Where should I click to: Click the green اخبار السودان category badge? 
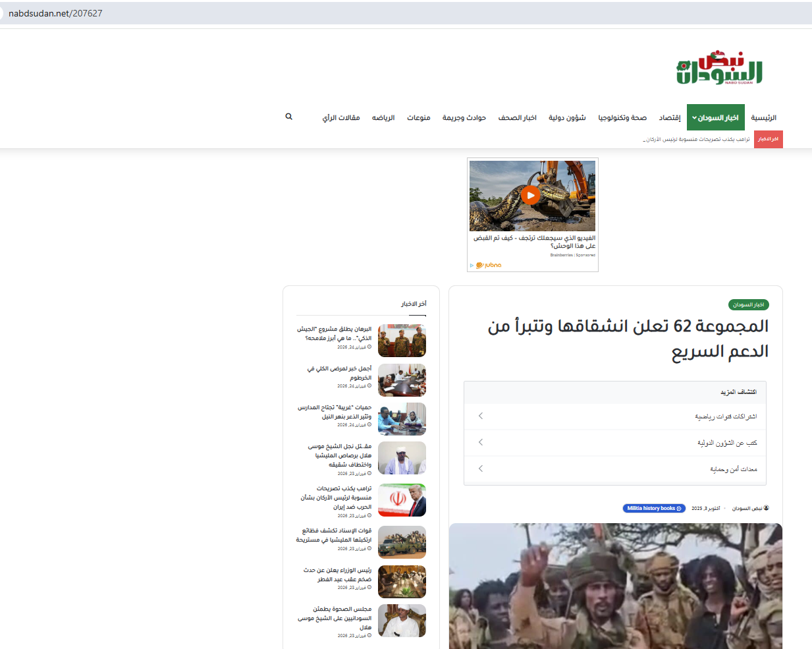[749, 304]
